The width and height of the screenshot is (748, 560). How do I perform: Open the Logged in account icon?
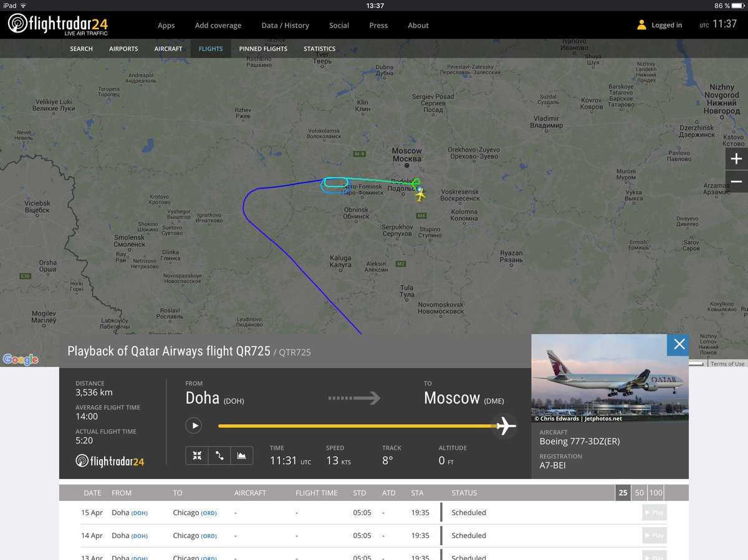pyautogui.click(x=641, y=25)
